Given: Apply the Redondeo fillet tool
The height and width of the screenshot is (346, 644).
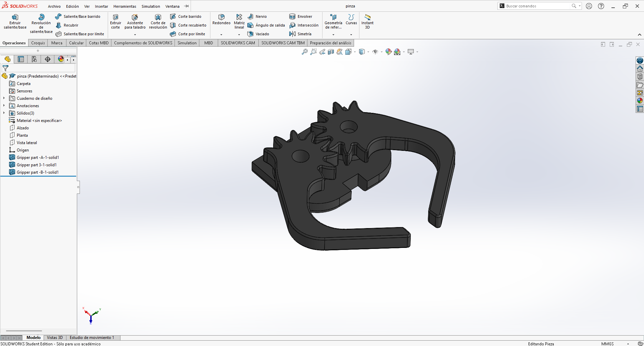Looking at the screenshot, I should tap(221, 19).
